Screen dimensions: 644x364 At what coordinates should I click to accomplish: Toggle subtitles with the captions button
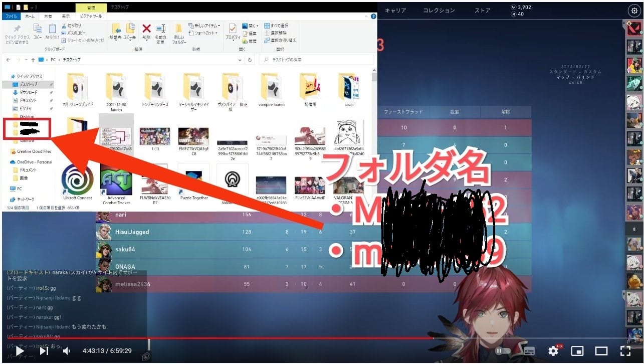pyautogui.click(x=528, y=351)
